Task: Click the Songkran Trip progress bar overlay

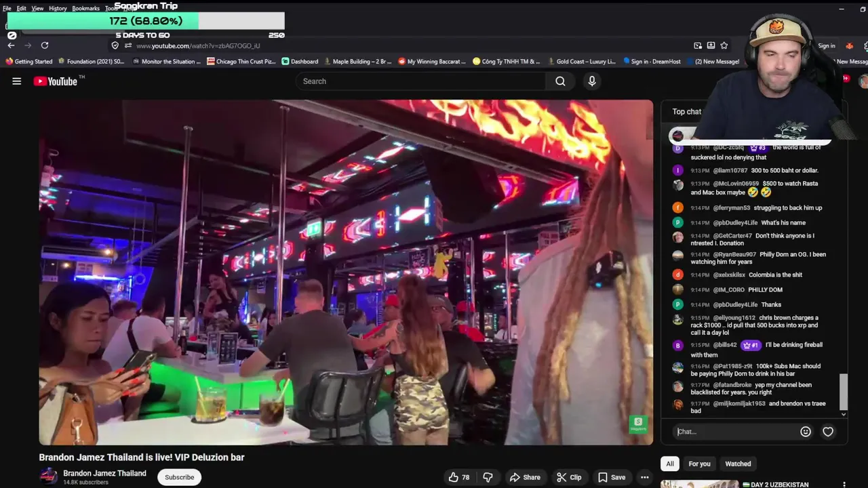Action: tap(145, 21)
